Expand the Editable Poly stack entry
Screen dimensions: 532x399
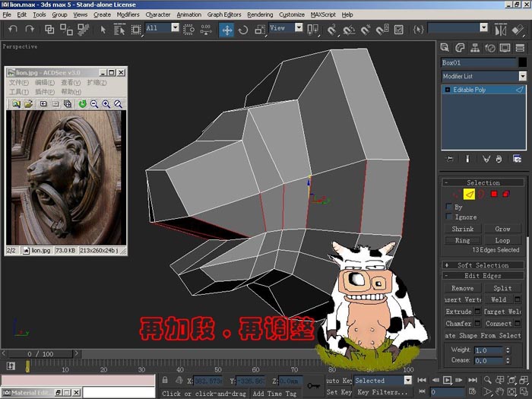(x=447, y=90)
